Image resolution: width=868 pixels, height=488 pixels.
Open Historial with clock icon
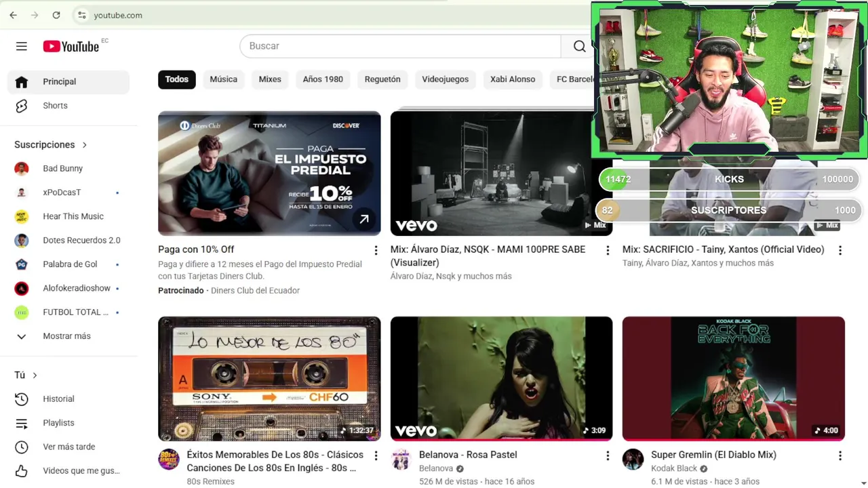[x=68, y=399]
